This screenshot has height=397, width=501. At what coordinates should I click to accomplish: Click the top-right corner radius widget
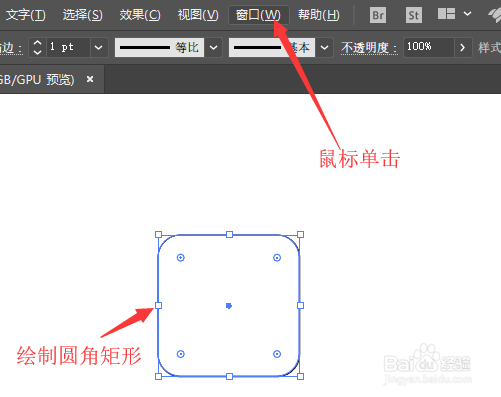coord(277,258)
